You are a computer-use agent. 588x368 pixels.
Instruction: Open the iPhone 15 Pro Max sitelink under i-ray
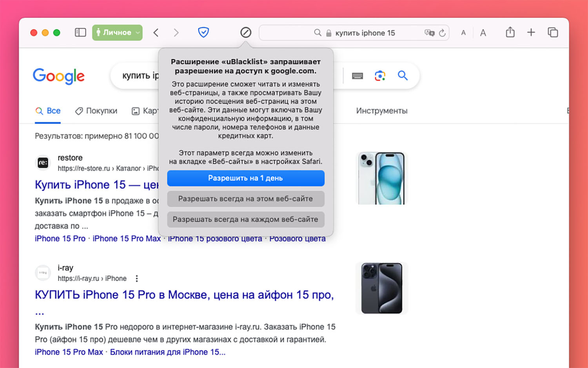pyautogui.click(x=69, y=352)
